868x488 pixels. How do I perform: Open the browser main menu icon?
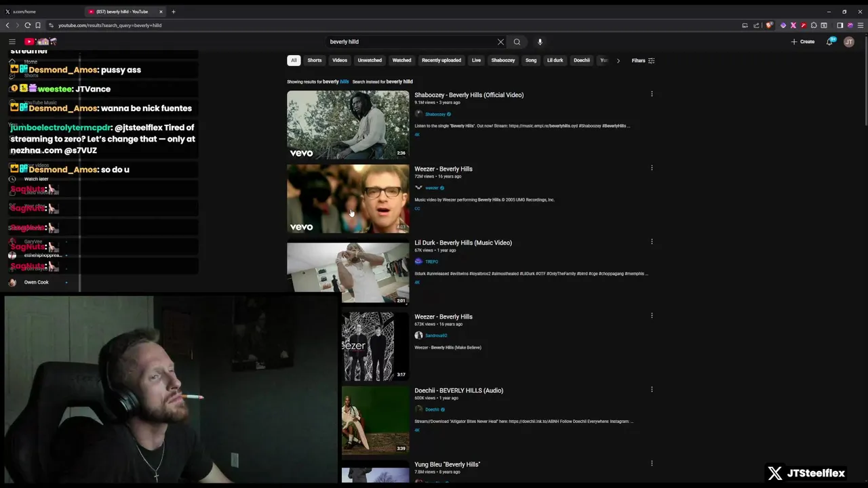click(861, 25)
